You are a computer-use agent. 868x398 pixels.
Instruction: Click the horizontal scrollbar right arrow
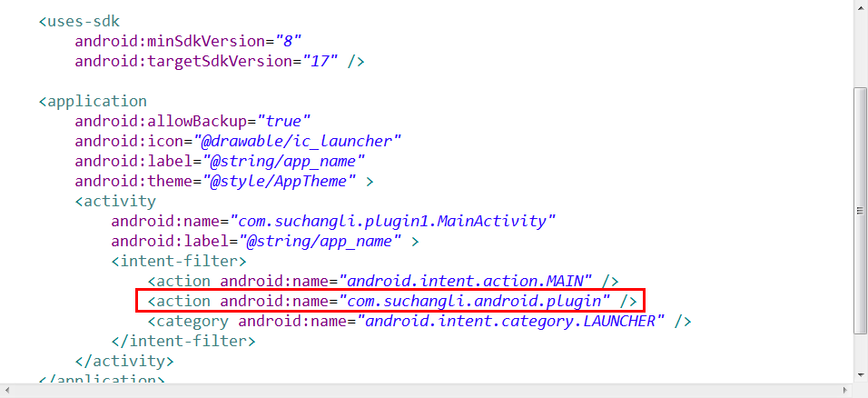845,390
